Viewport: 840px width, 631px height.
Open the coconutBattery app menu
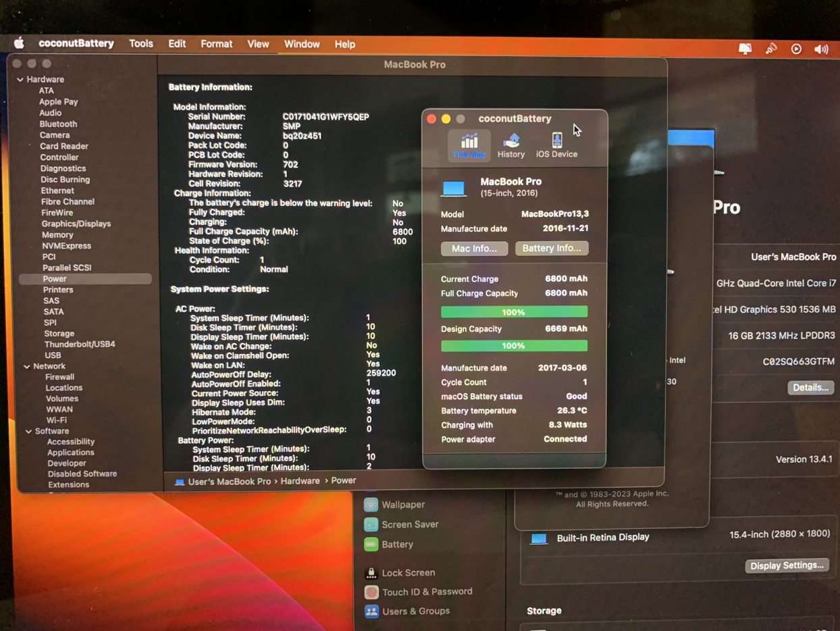click(x=76, y=43)
